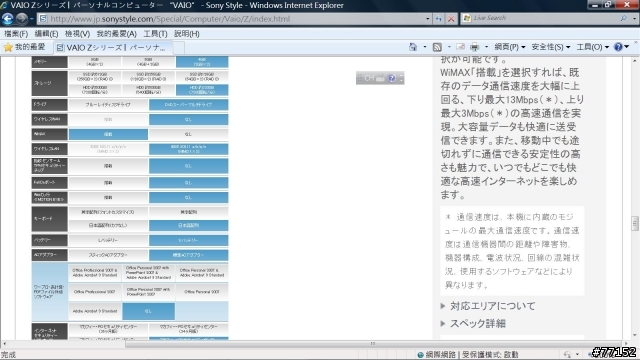This screenshot has width=640, height=360.
Task: Select the ブルーレイ drive option cell
Action: point(108,105)
